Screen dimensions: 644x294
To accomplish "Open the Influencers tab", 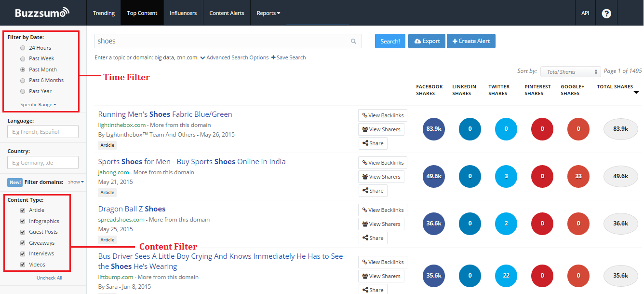I will 183,13.
